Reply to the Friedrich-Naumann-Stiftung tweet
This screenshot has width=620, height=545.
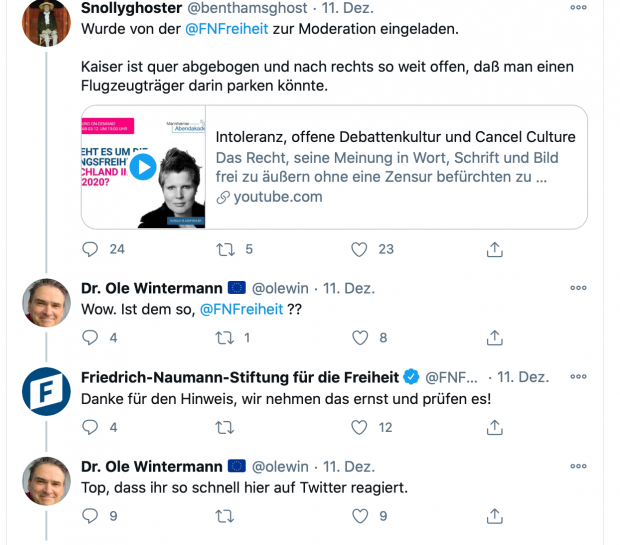tap(91, 427)
